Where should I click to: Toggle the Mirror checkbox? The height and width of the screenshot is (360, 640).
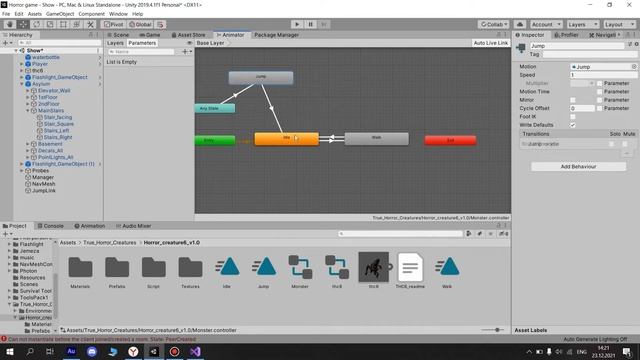coord(573,100)
